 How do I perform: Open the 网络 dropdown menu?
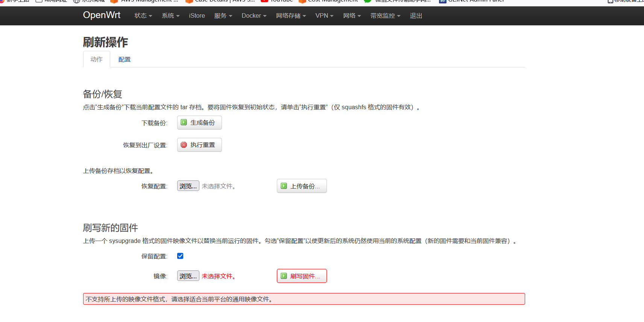coord(352,16)
